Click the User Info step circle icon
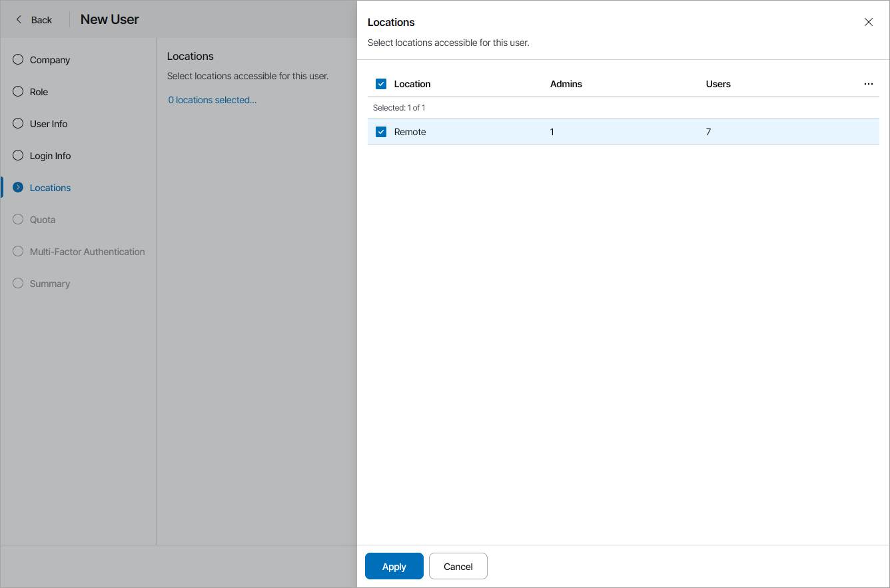 point(18,124)
